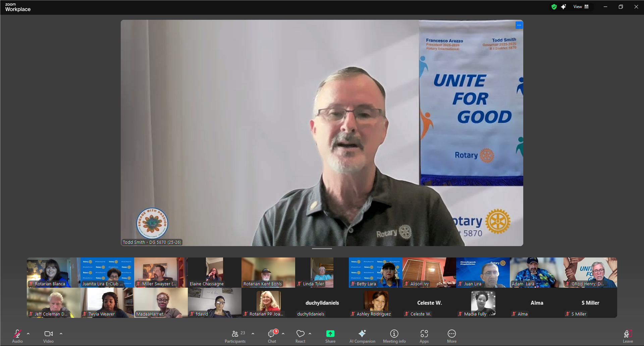Image resolution: width=644 pixels, height=346 pixels.
Task: Select GRod Henry's video thumbnail
Action: (x=590, y=273)
